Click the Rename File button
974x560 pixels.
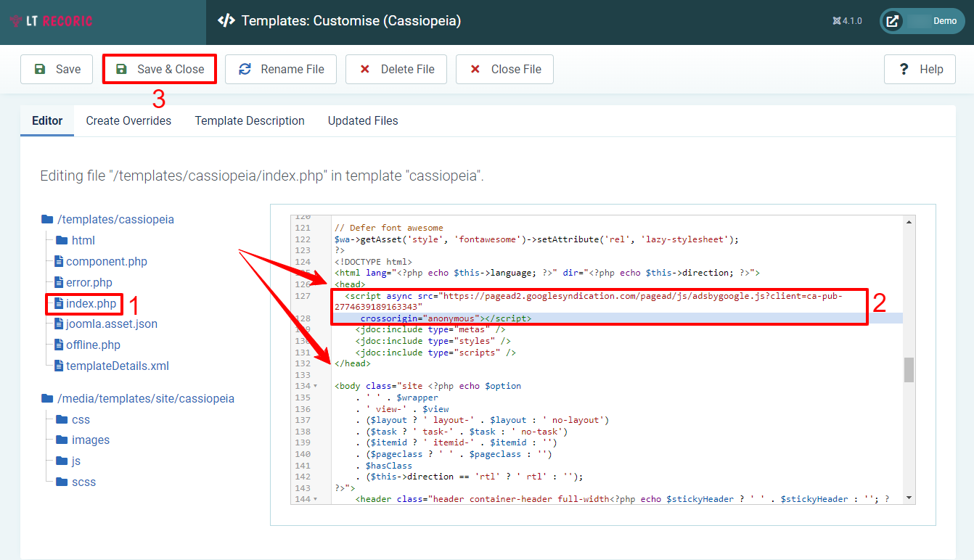(x=281, y=69)
